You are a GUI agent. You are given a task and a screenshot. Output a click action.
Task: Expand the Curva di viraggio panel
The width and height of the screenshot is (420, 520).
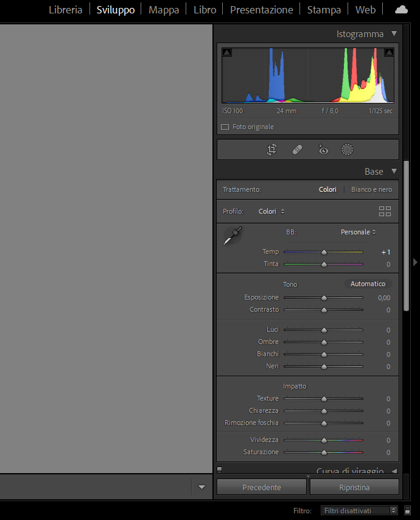[x=394, y=471]
